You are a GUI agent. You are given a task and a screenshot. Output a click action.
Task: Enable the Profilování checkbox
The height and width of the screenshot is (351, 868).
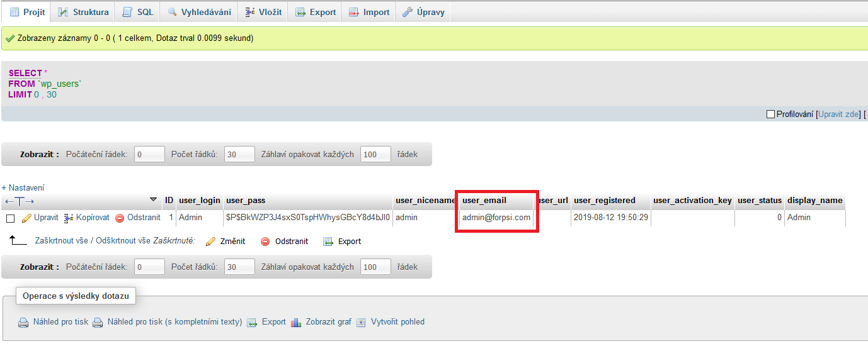770,114
